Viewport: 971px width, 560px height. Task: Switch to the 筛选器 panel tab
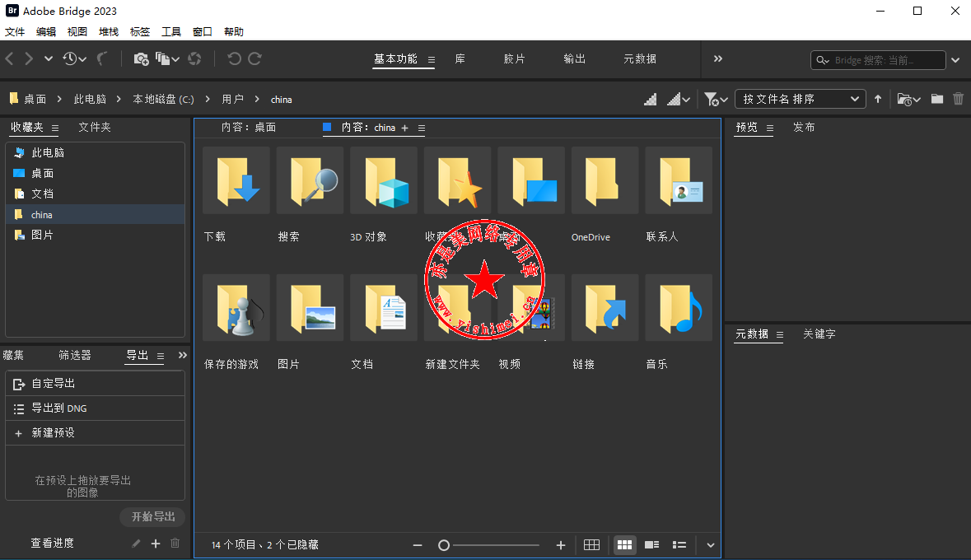75,355
